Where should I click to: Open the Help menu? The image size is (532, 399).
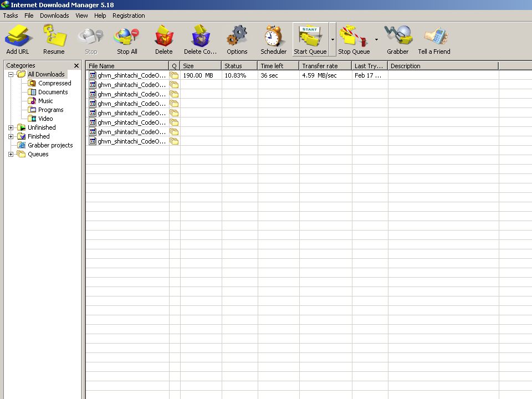coord(100,16)
